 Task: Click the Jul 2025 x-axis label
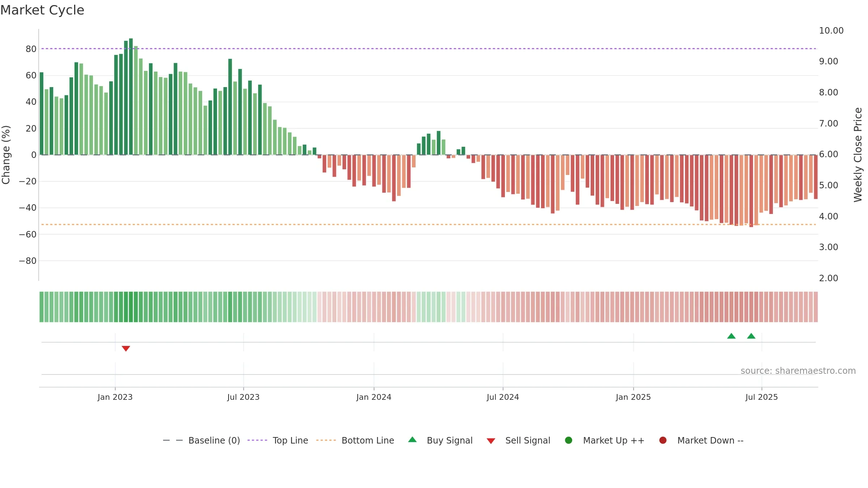762,397
